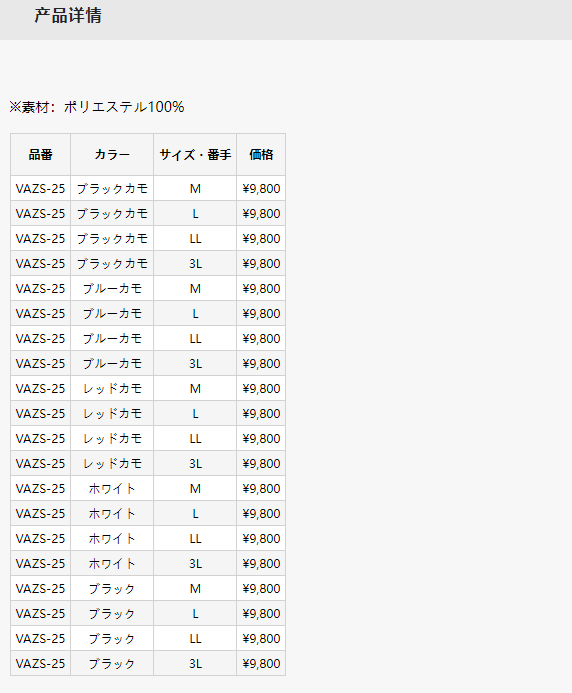Click the レッドカモ 3L price cell
Screen dimensions: 572x693
(x=261, y=464)
